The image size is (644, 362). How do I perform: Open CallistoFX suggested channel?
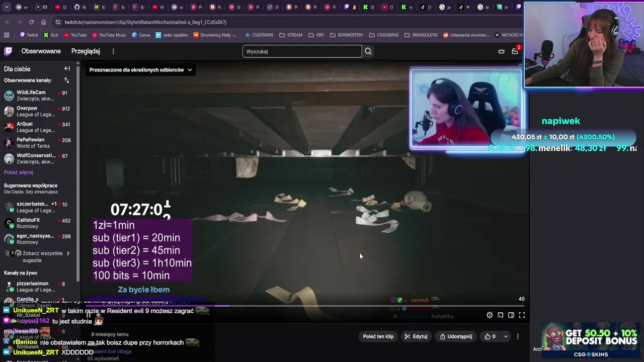pyautogui.click(x=38, y=223)
